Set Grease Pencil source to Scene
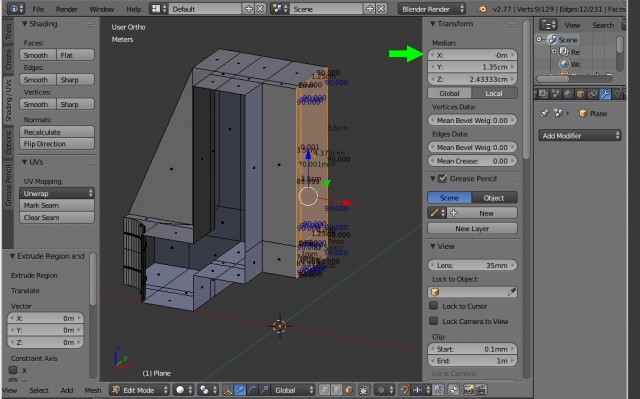Screen dimensions: 640x399 (449, 197)
